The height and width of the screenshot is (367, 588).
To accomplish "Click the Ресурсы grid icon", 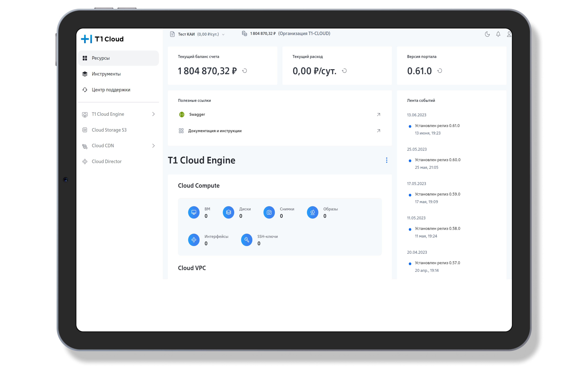I will click(x=85, y=58).
